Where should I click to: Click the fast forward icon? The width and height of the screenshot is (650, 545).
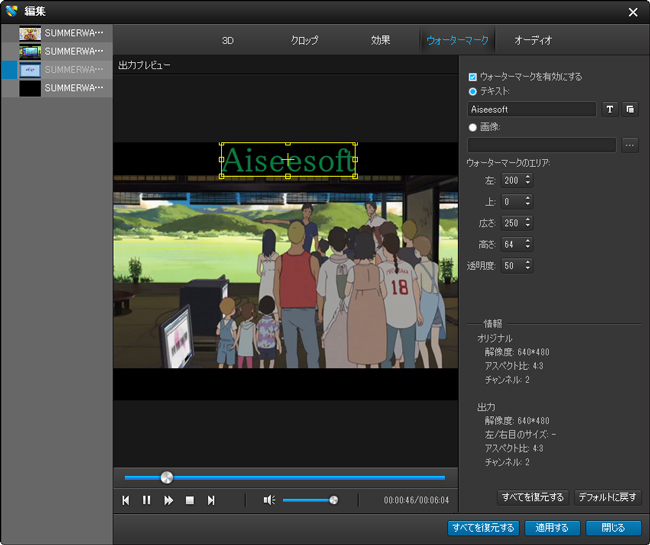(x=168, y=500)
